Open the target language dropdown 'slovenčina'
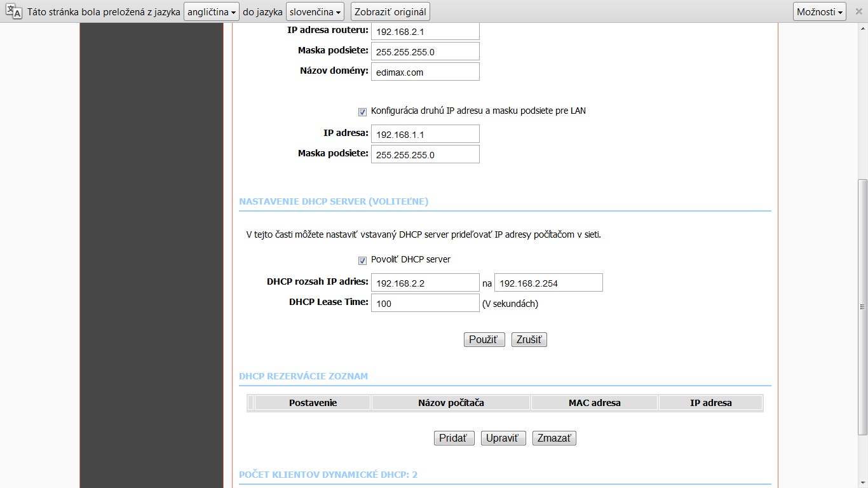Viewport: 868px width, 488px height. tap(316, 12)
